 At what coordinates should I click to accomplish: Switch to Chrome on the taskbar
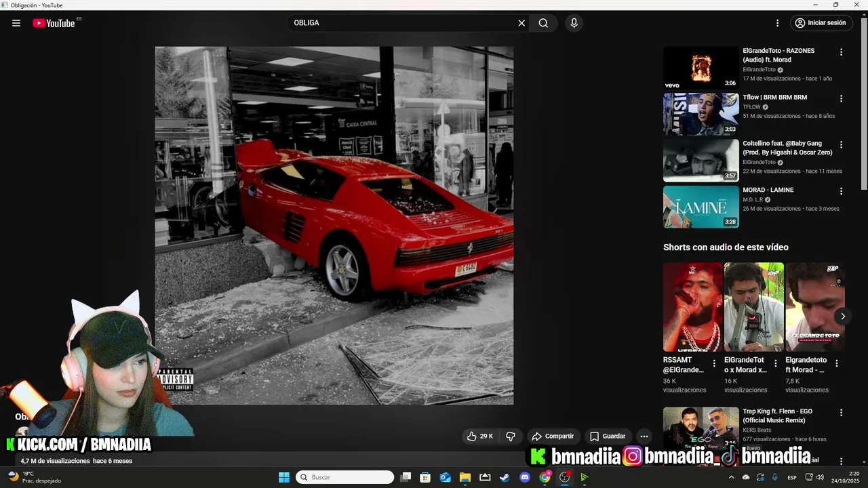(x=545, y=477)
